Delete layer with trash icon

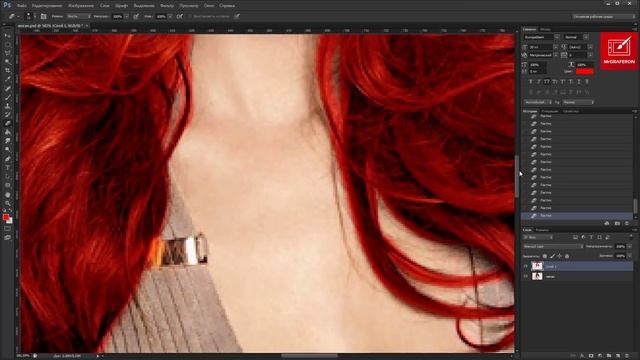point(627,356)
